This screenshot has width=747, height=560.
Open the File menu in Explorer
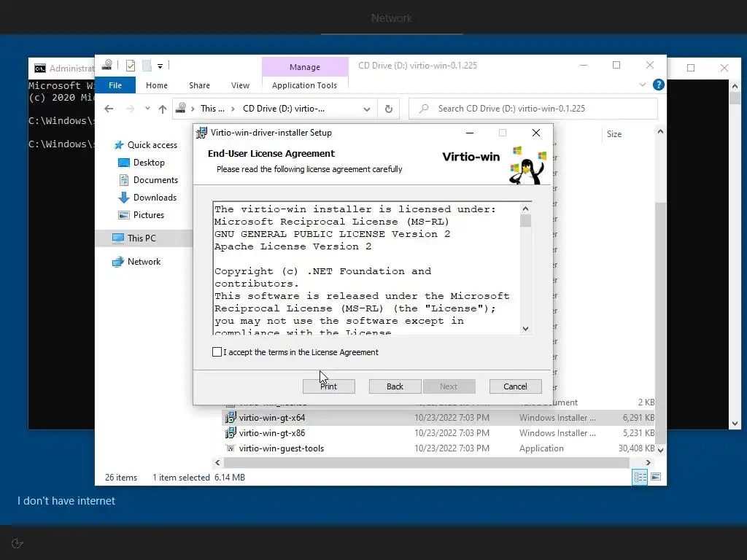coord(115,85)
